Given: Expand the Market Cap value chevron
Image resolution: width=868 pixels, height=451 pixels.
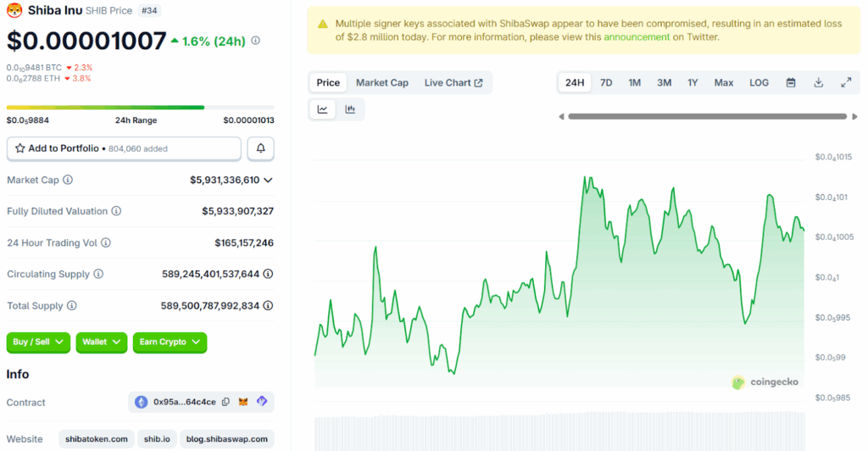Looking at the screenshot, I should point(268,180).
